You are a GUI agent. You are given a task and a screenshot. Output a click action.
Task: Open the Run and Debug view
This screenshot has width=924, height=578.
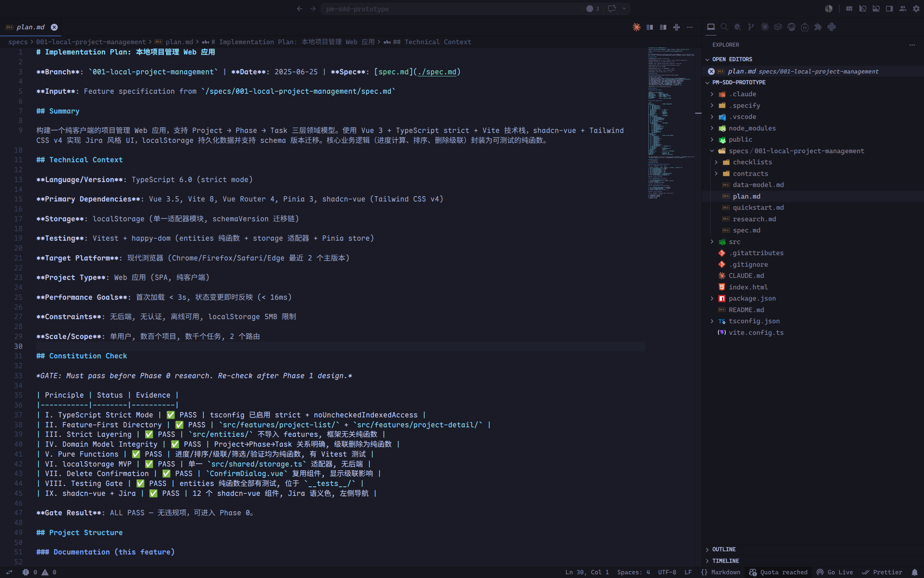[738, 27]
